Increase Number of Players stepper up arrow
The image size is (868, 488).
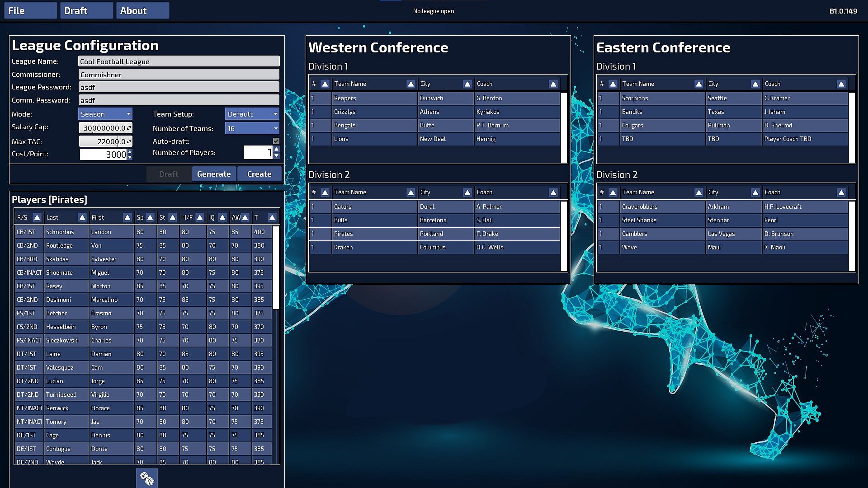[276, 149]
